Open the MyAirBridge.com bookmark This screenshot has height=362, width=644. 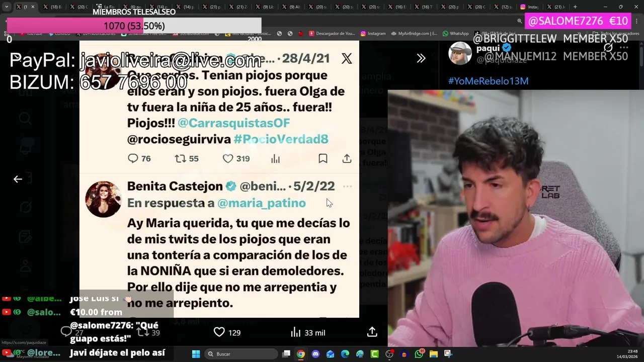pos(414,34)
